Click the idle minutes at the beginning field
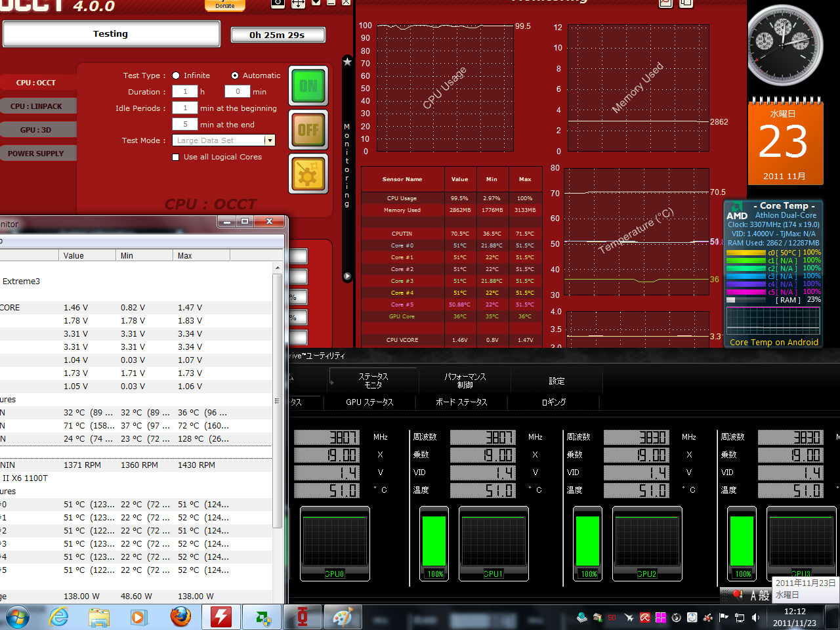The width and height of the screenshot is (840, 630). click(185, 108)
